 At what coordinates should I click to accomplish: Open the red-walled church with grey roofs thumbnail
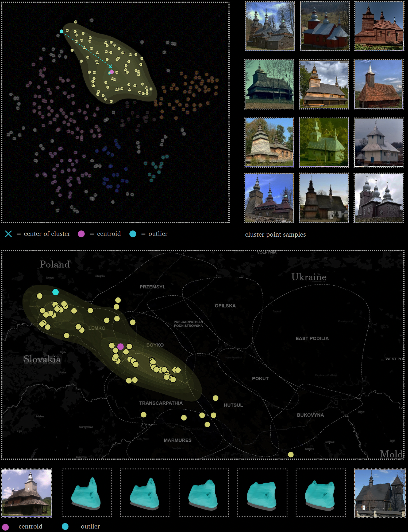click(x=325, y=26)
